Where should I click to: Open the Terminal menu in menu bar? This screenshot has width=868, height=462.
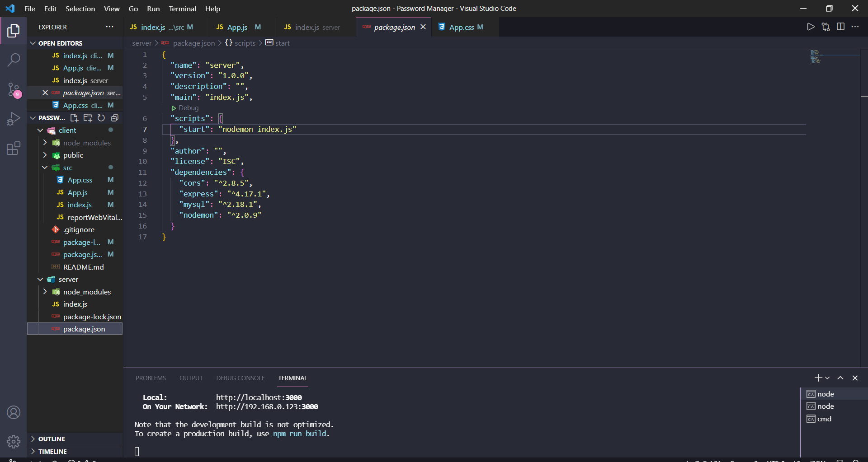[x=182, y=9]
